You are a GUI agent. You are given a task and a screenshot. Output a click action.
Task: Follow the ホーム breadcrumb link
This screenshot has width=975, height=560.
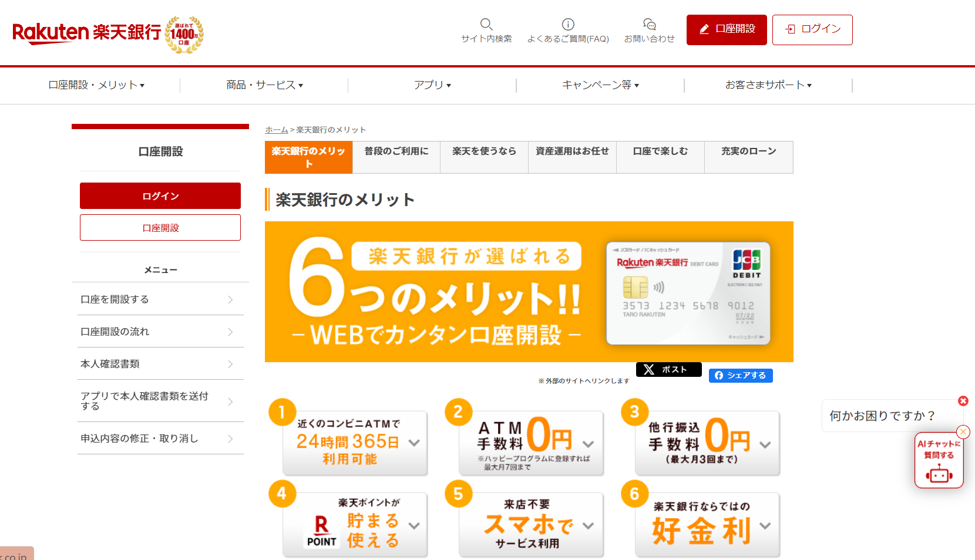(277, 130)
